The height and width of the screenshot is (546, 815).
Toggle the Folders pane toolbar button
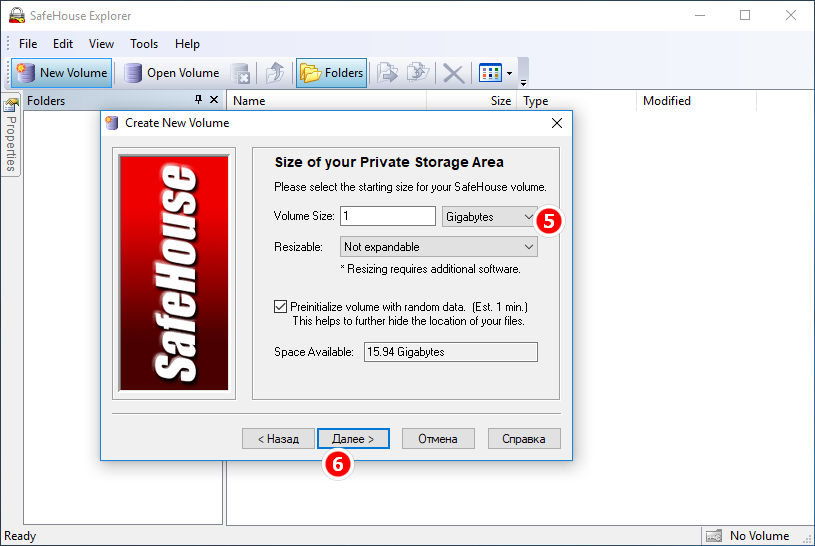point(332,73)
